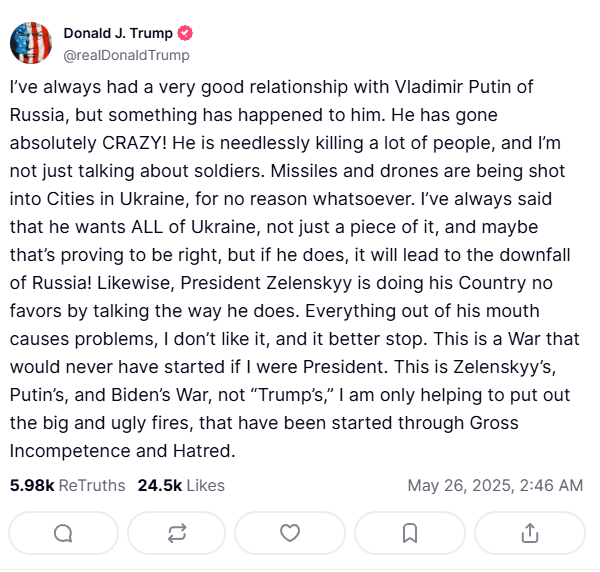View the ReTruths label list
This screenshot has height=572, width=600.
click(92, 485)
